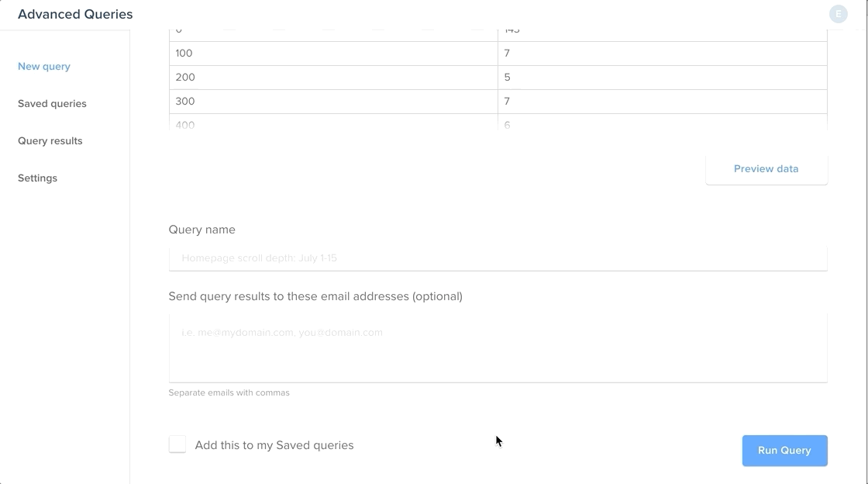868x484 pixels.
Task: Open Settings from the sidebar
Action: point(37,178)
